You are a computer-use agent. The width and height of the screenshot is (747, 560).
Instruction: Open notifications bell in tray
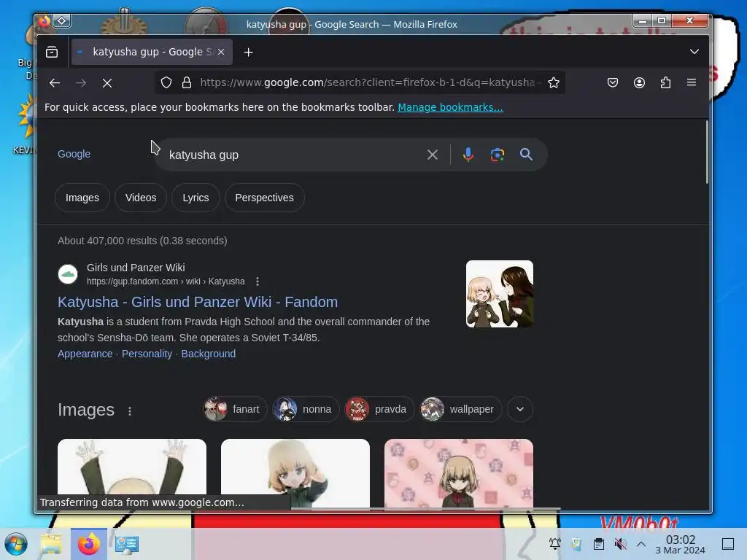coord(554,543)
